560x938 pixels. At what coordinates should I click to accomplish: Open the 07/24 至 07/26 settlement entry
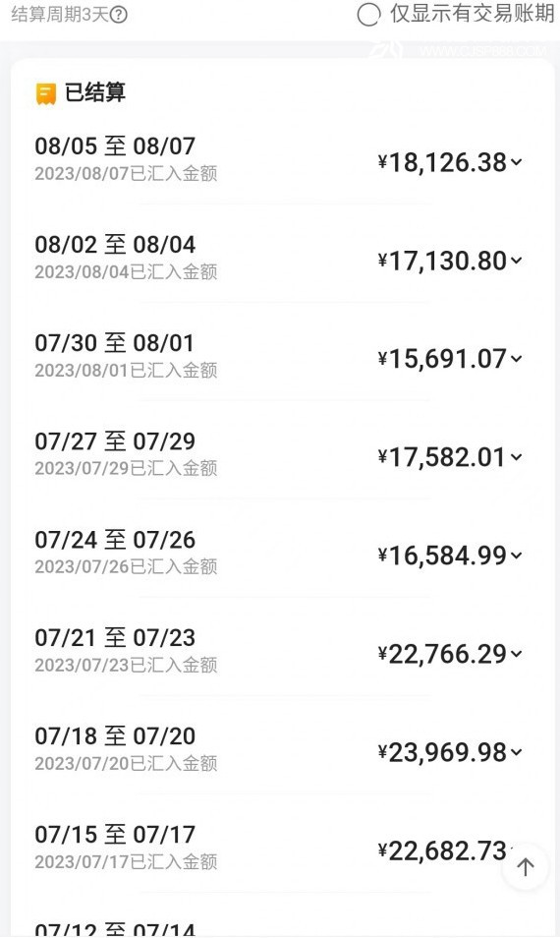click(x=280, y=553)
